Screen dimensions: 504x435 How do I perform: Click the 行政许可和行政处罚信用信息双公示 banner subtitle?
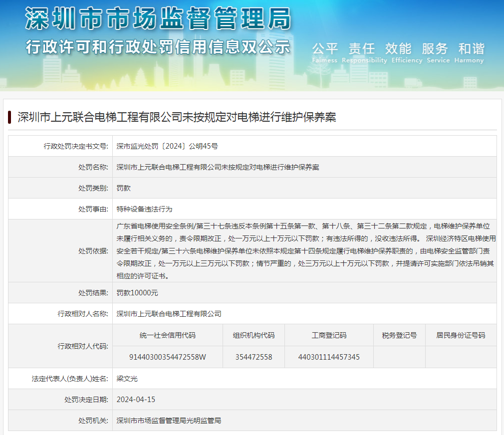coord(158,47)
